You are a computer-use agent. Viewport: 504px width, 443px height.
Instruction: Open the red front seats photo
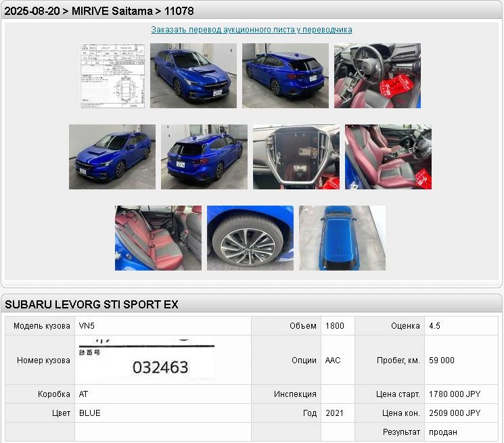[x=388, y=157]
